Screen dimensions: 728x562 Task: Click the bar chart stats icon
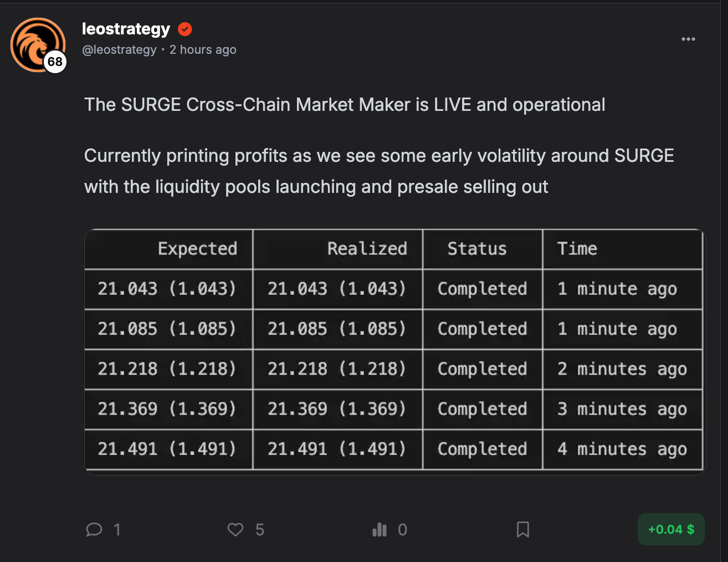click(x=380, y=530)
